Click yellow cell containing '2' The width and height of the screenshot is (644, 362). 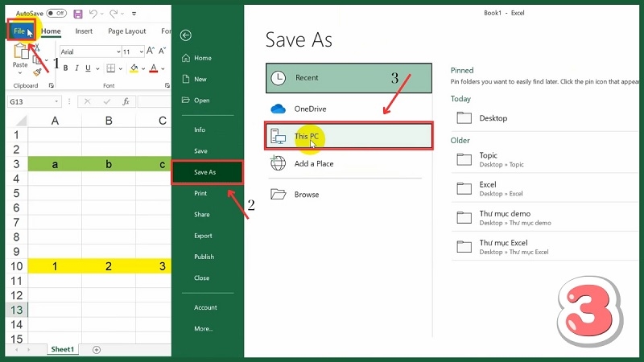[109, 266]
